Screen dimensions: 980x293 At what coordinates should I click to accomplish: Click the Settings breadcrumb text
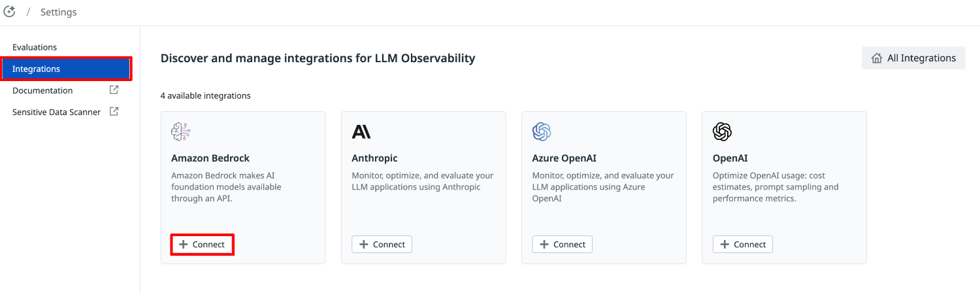tap(58, 12)
